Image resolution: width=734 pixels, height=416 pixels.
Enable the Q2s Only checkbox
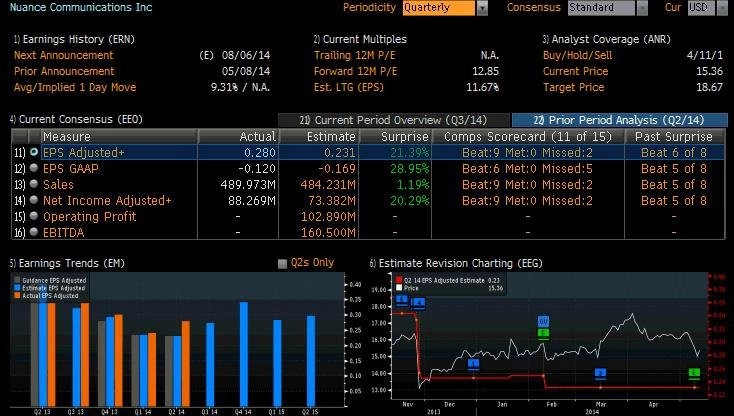(x=282, y=263)
